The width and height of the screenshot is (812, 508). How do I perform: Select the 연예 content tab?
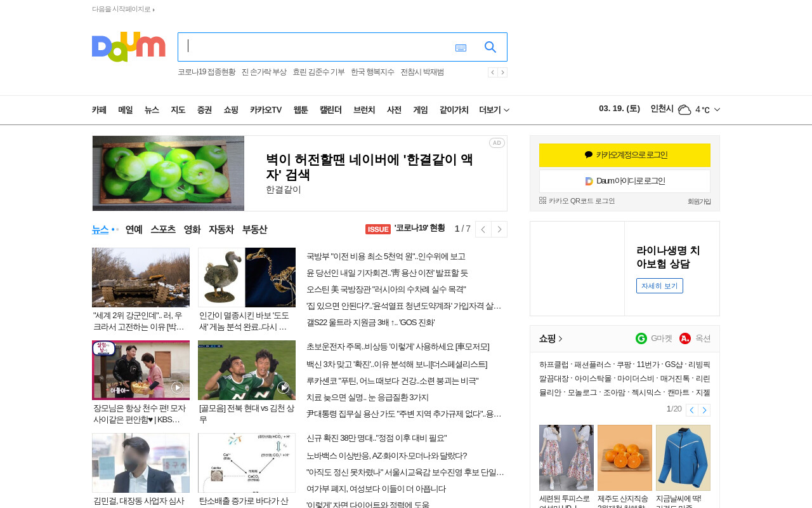(134, 229)
